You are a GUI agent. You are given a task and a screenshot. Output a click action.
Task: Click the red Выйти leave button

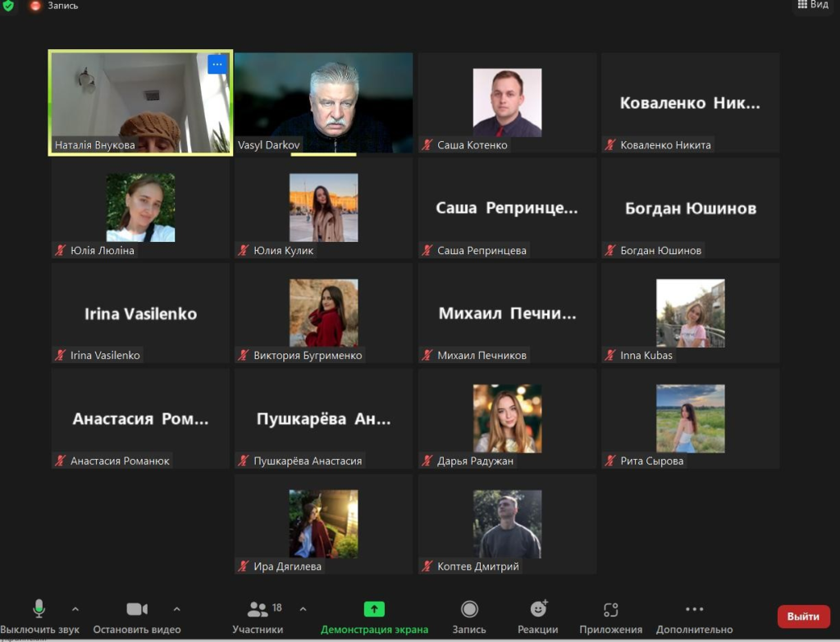click(x=804, y=617)
